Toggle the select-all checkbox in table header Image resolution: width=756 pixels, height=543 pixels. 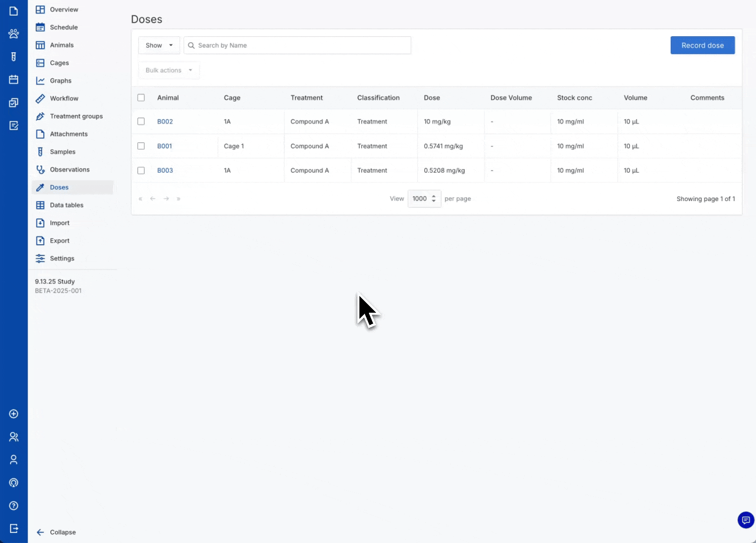tap(141, 98)
